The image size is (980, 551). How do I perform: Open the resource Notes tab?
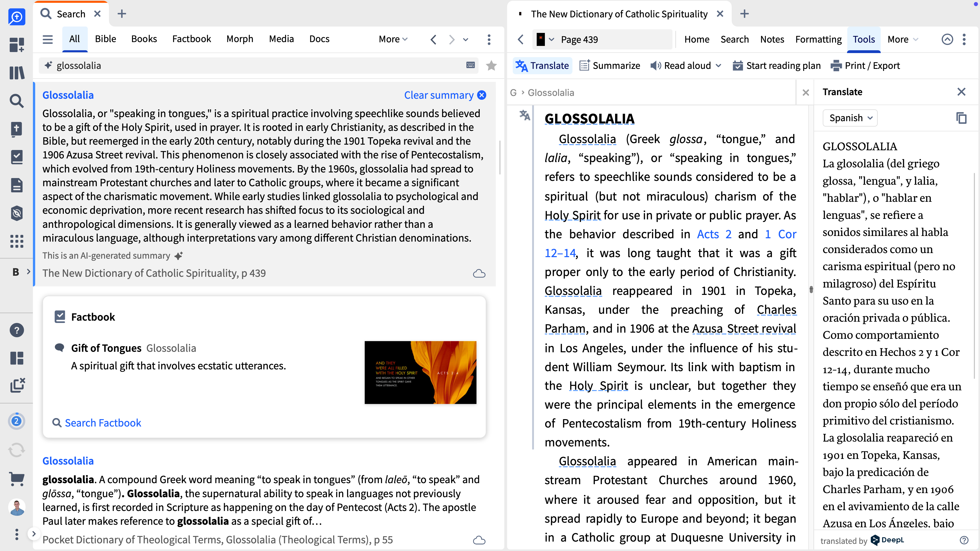click(772, 39)
